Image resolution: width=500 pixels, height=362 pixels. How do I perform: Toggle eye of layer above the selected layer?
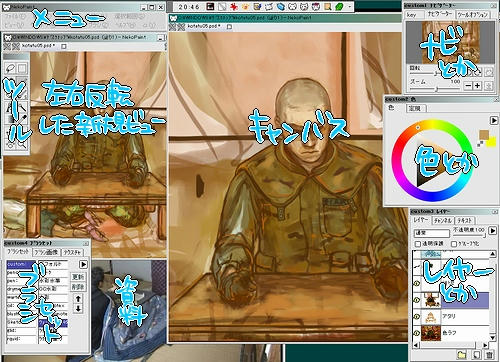(417, 283)
